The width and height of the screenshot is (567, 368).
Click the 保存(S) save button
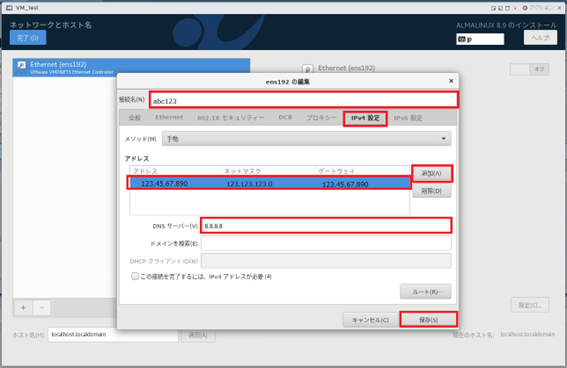tap(429, 320)
